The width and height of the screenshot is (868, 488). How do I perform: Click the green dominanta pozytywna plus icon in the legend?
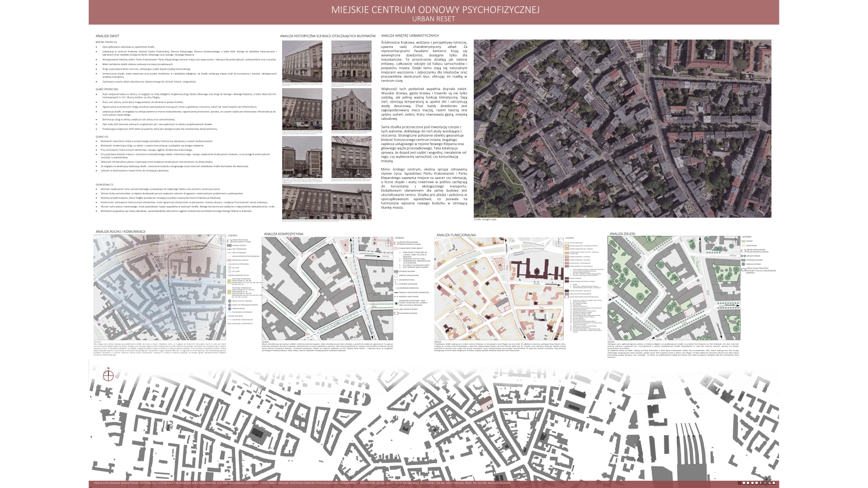click(x=396, y=303)
